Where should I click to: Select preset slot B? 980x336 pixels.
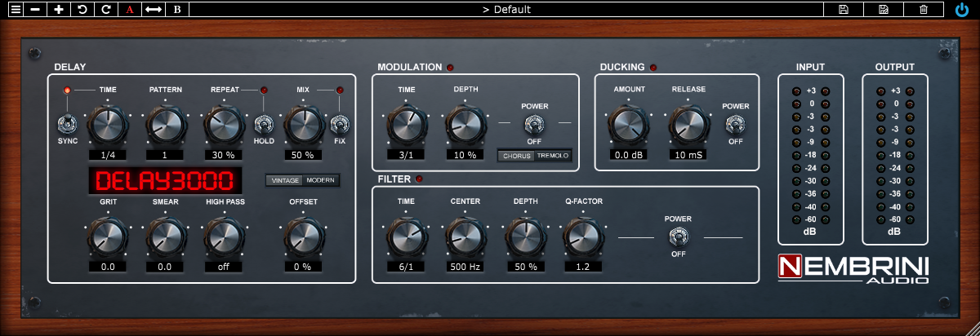point(177,10)
